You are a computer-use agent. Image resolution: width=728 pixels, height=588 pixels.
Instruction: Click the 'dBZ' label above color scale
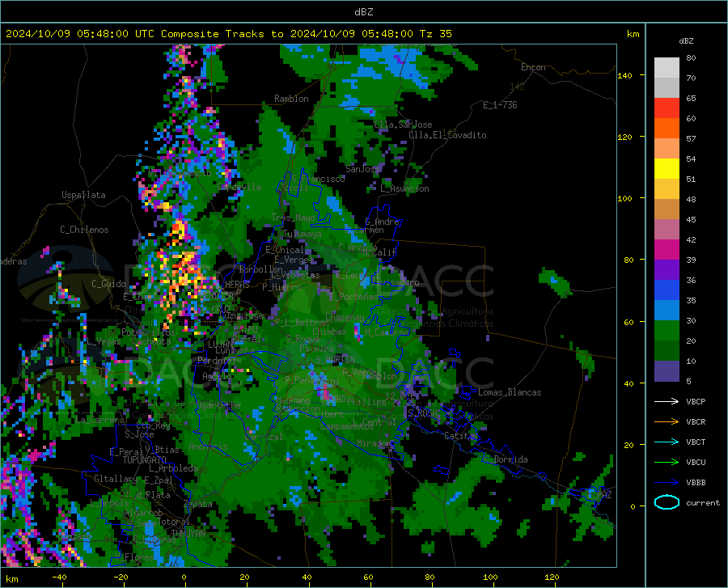coord(686,40)
